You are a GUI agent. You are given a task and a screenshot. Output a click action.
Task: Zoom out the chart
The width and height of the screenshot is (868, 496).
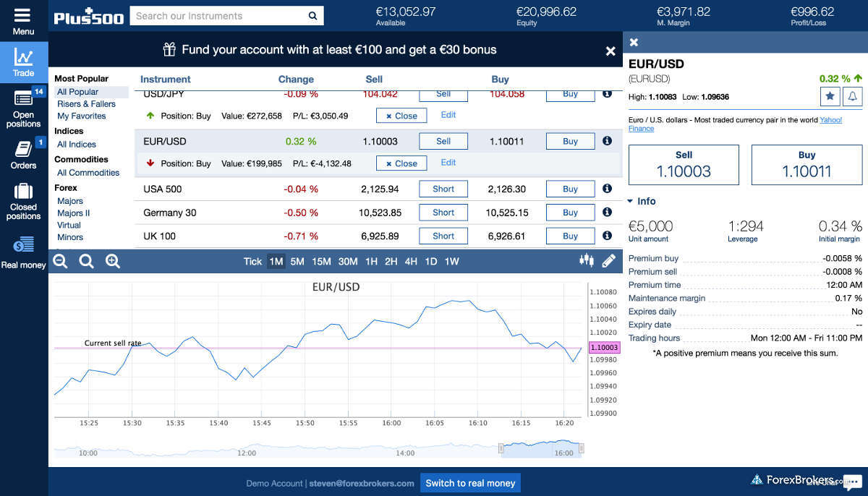tap(61, 261)
